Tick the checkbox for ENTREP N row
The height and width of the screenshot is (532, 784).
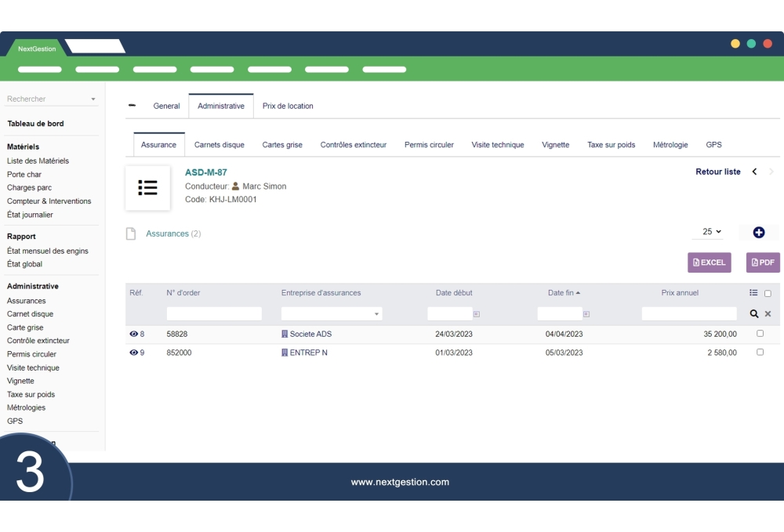click(760, 353)
